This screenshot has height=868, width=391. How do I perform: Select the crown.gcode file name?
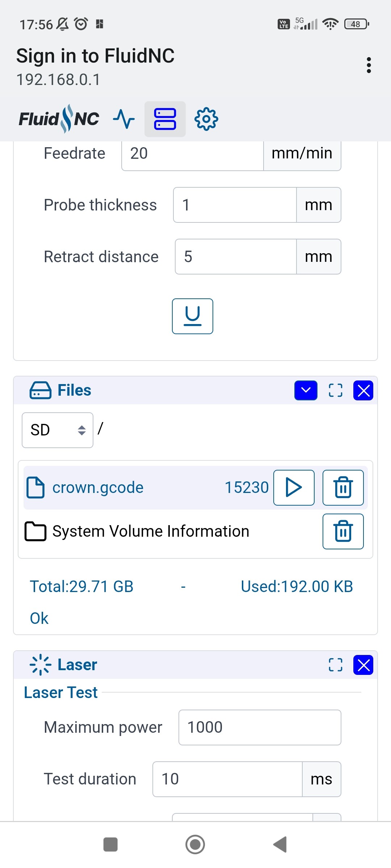coord(98,488)
